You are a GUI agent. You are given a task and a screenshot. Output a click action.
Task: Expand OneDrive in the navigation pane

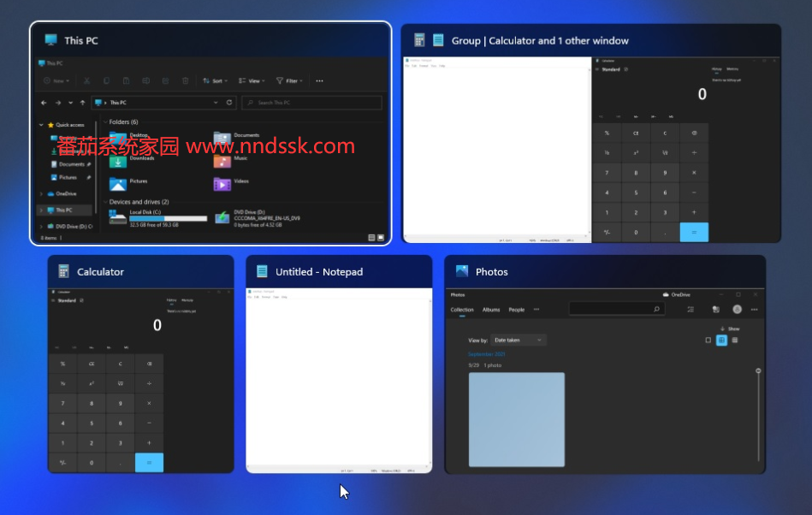pyautogui.click(x=41, y=193)
